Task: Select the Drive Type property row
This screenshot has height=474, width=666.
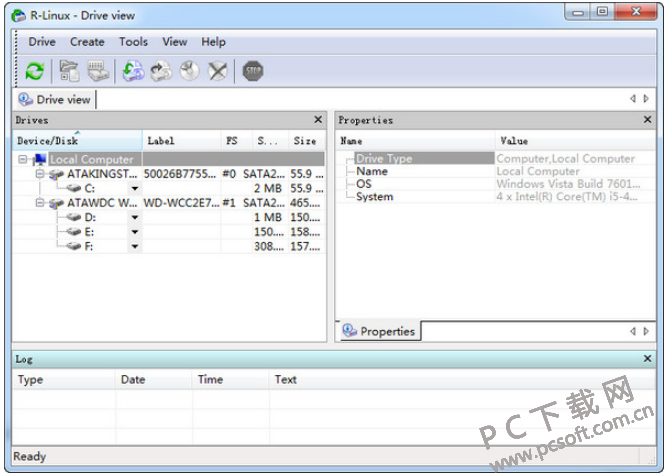Action: [x=496, y=159]
